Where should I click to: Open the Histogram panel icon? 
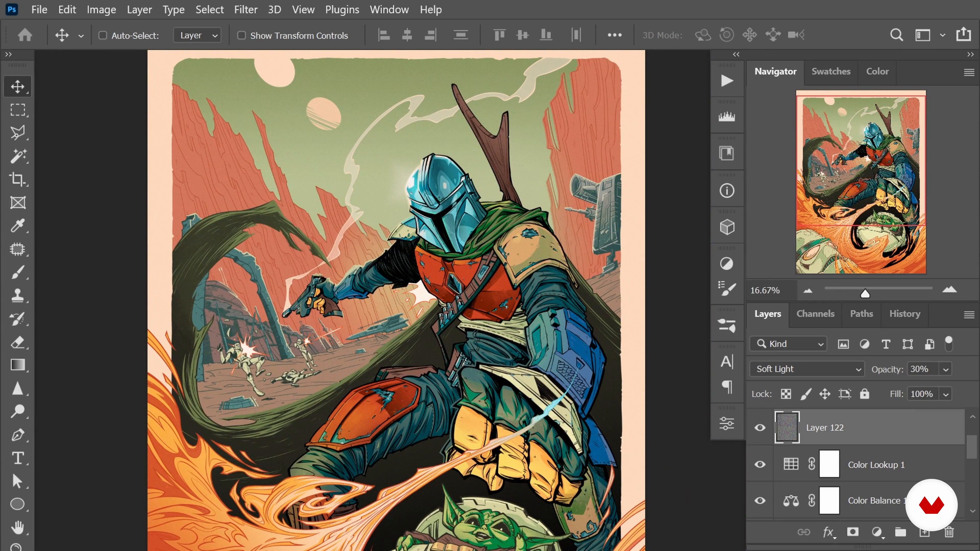point(727,117)
